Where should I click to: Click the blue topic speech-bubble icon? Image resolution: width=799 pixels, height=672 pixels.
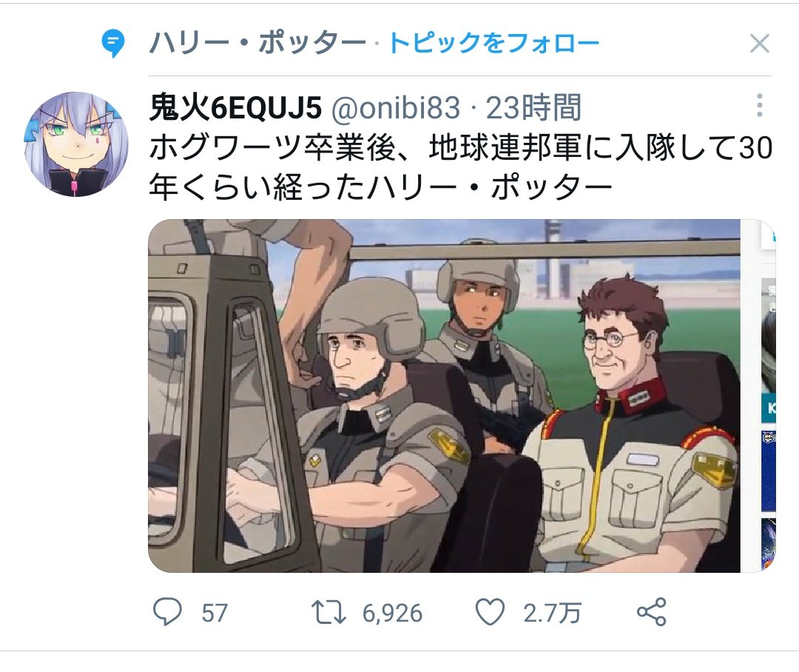pyautogui.click(x=112, y=43)
